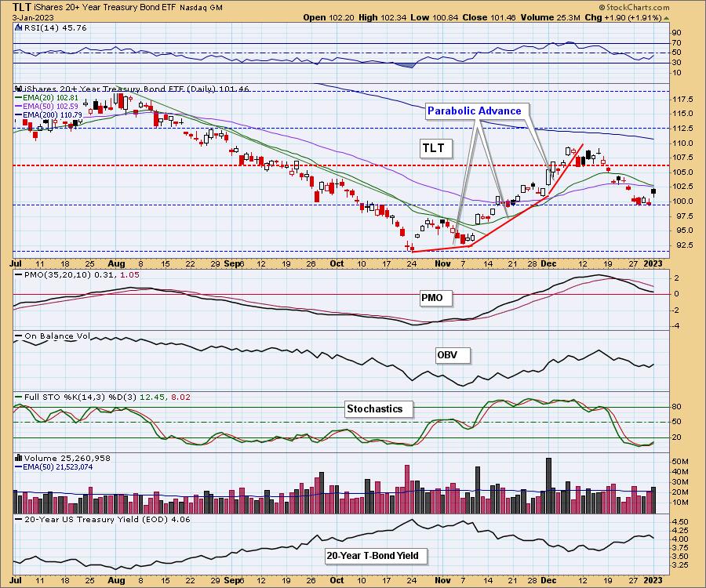This screenshot has width=706, height=588.
Task: Click 2023 on the price chart date axis
Action: point(653,263)
